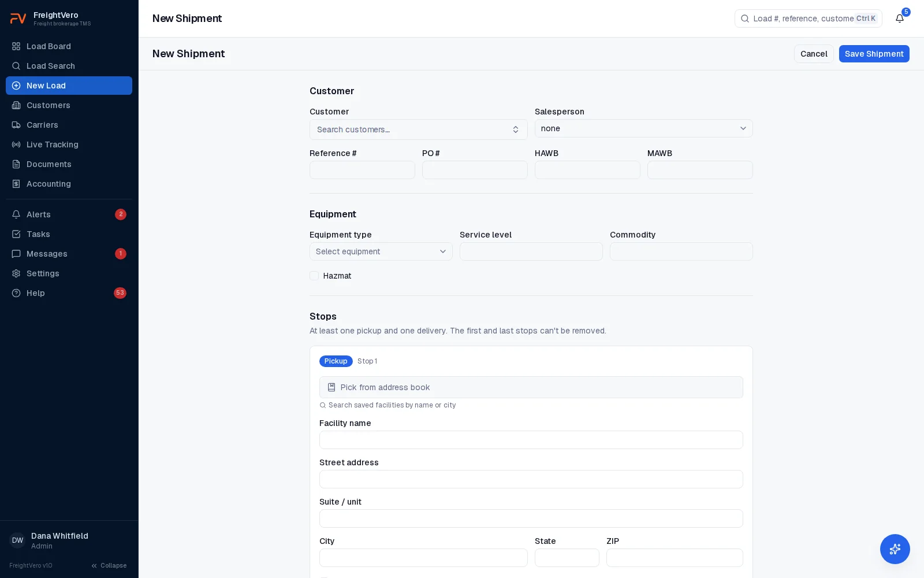This screenshot has height=578, width=924.
Task: Click the Messages chat bubble icon
Action: point(16,254)
